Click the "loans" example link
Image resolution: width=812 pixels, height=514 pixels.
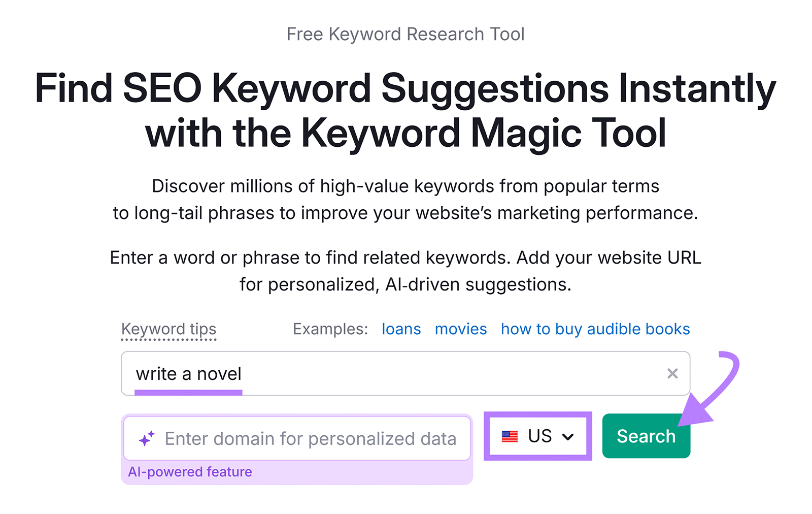pos(400,329)
